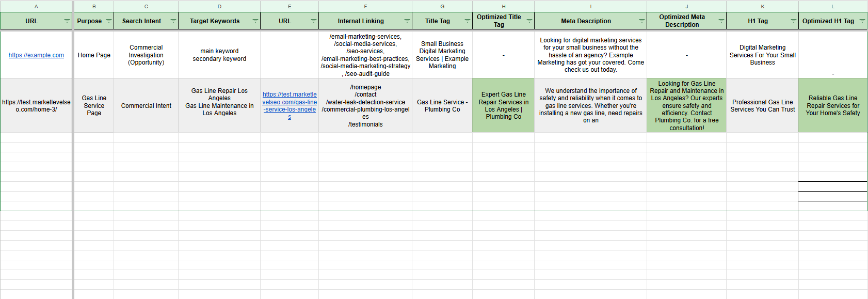This screenshot has height=299, width=868.
Task: Open the Title Tag column filter
Action: pyautogui.click(x=467, y=21)
